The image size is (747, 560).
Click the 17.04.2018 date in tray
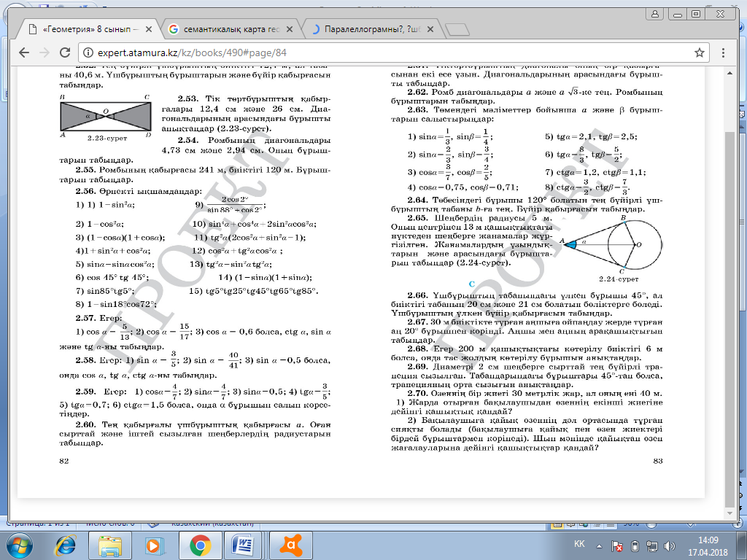pyautogui.click(x=708, y=553)
